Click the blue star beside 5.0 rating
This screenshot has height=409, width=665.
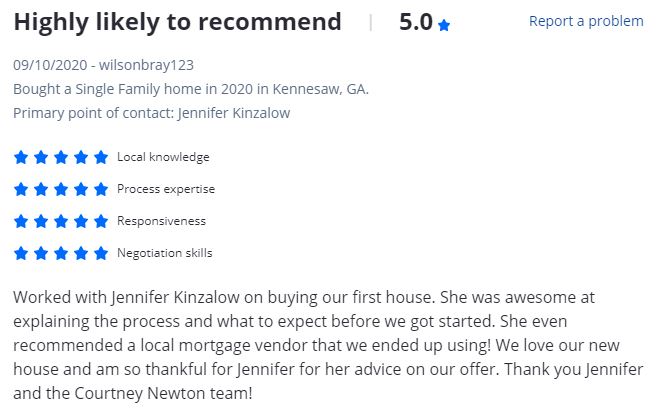(x=444, y=25)
